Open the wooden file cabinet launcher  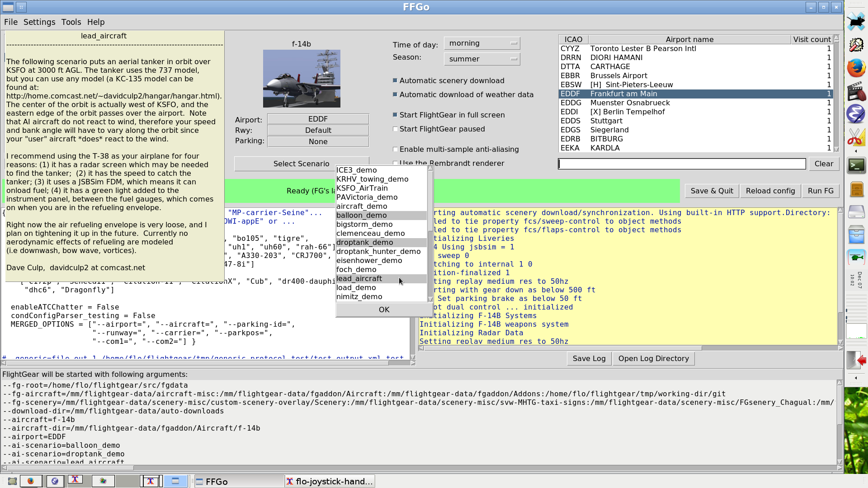click(856, 189)
